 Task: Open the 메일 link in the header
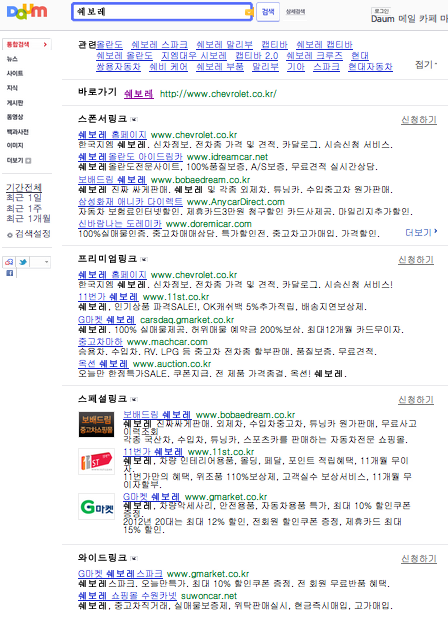tap(407, 19)
